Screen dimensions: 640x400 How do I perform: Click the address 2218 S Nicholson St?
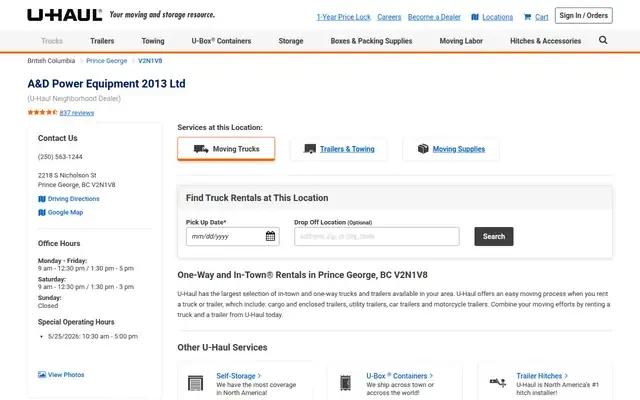pyautogui.click(x=67, y=176)
